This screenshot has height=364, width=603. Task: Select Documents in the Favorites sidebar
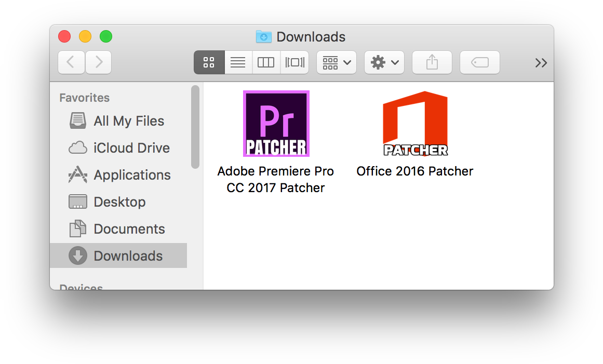click(129, 229)
